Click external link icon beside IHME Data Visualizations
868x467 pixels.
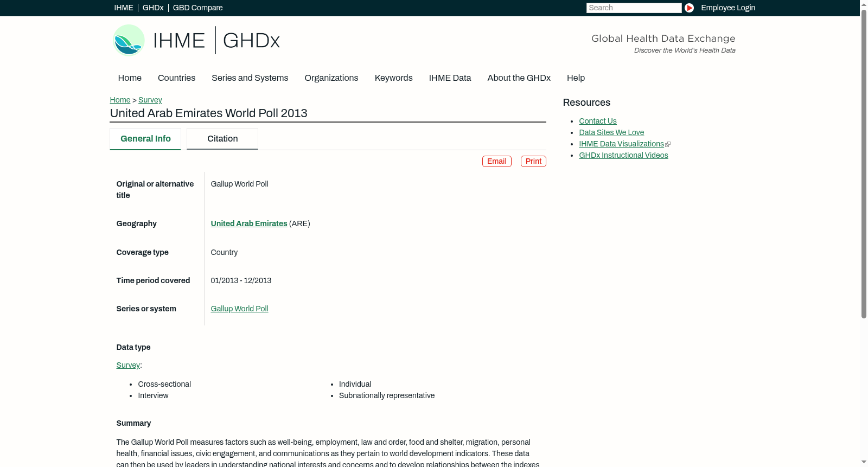coord(668,144)
